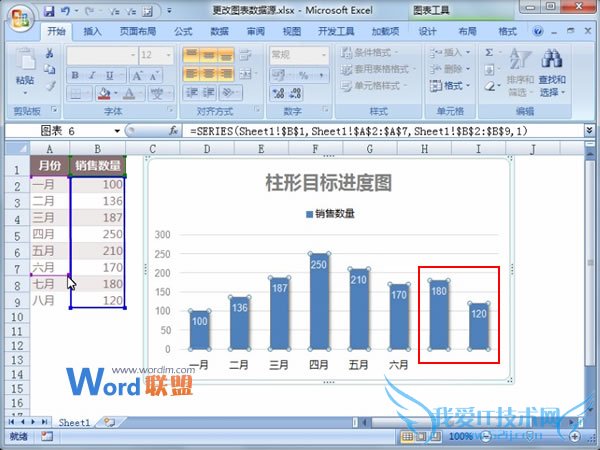Click the insert worksheet tab icon
The image size is (600, 450).
point(109,422)
